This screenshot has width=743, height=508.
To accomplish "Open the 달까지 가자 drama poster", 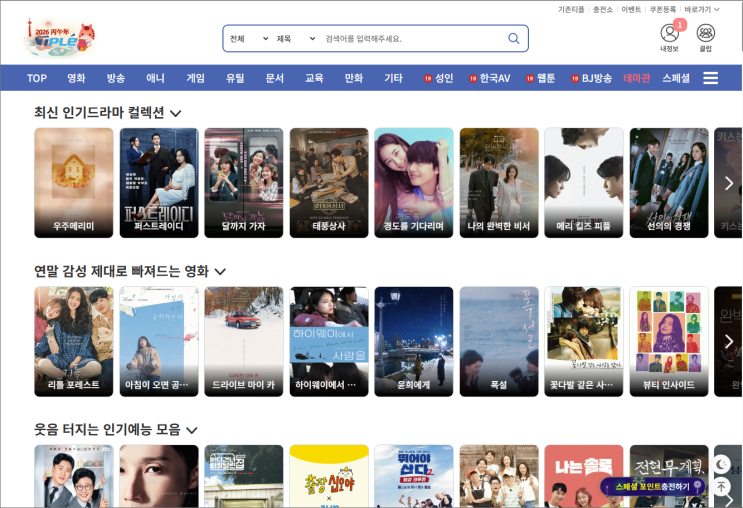I will [244, 183].
